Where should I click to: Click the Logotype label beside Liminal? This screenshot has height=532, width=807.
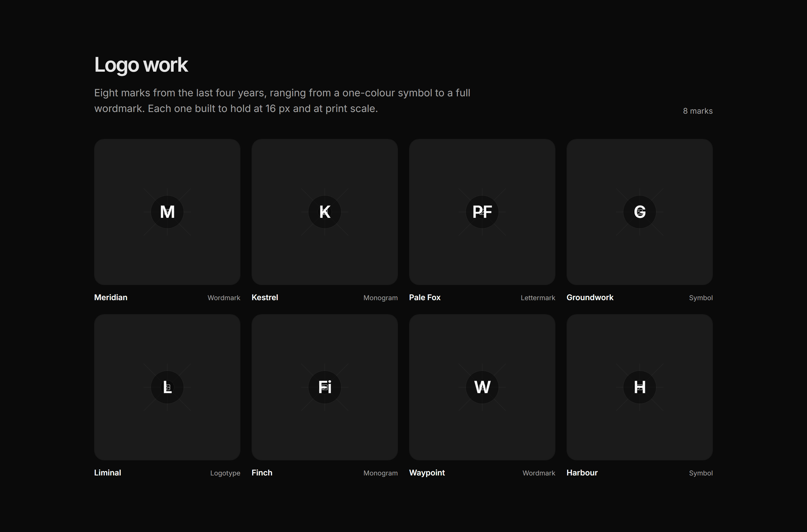pos(225,473)
